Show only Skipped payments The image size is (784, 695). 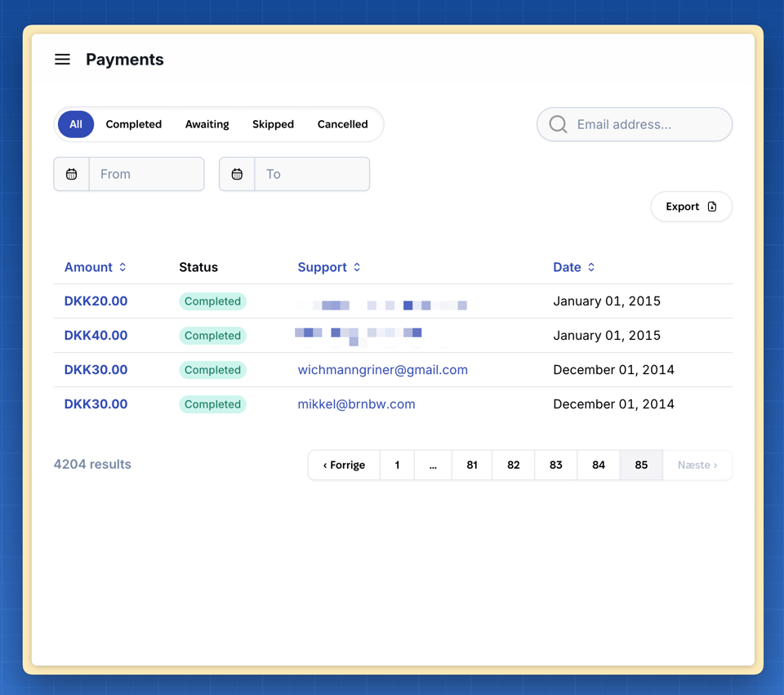pos(273,124)
